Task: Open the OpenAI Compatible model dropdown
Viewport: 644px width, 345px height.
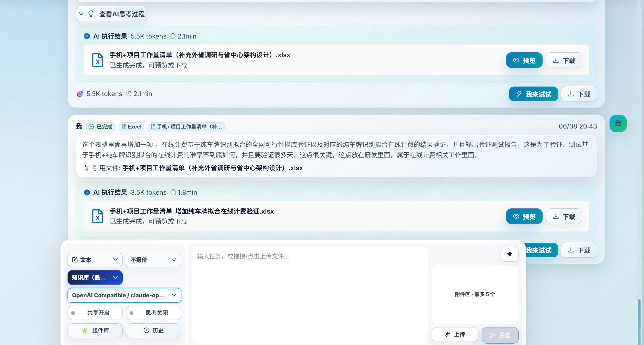Action: [x=124, y=295]
